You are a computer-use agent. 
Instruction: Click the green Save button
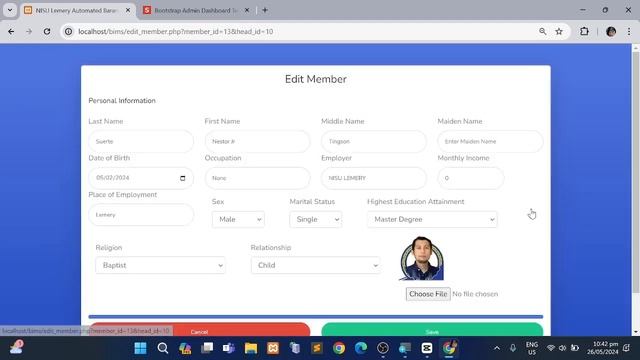pos(432,330)
